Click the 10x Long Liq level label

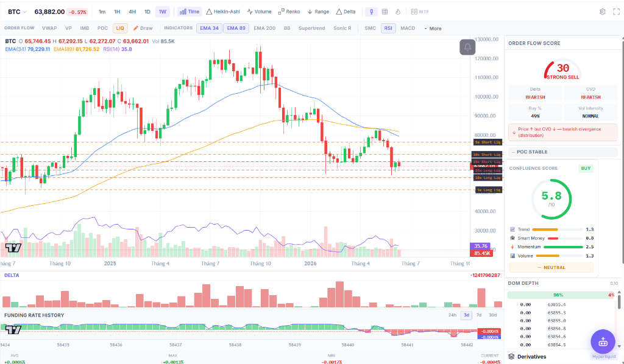tap(487, 178)
